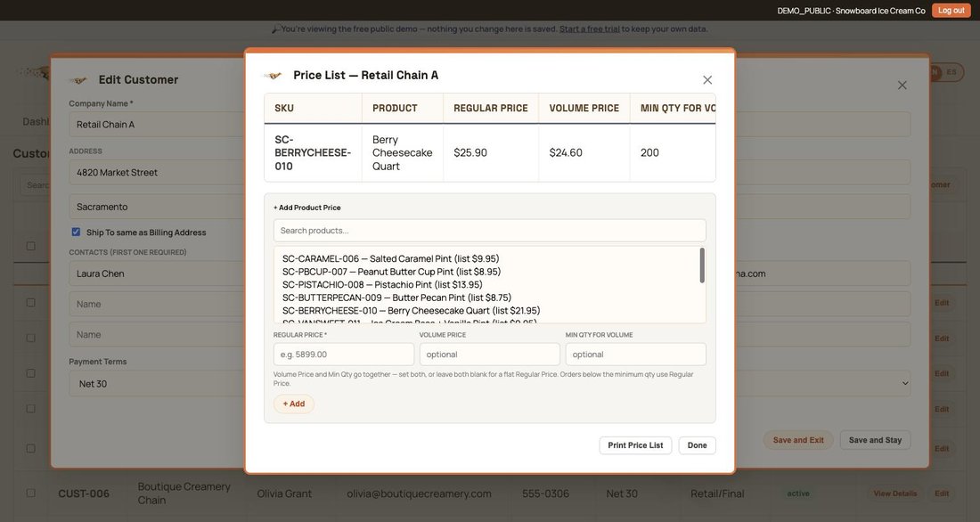
Task: Focus the Regular Price input
Action: [x=344, y=355]
